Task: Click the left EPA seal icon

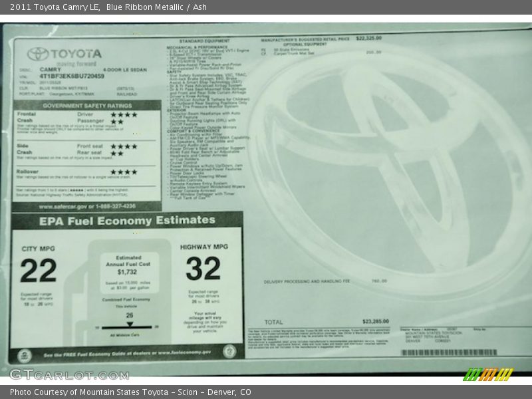Action: click(25, 354)
